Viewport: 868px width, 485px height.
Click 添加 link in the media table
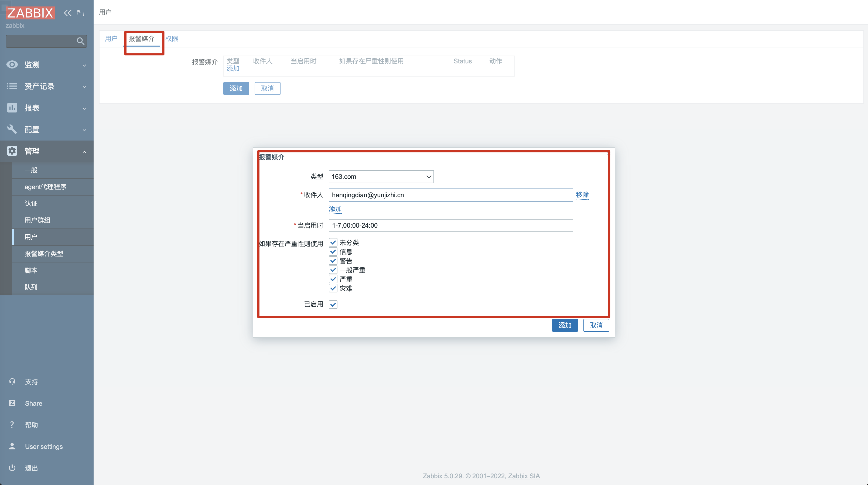(233, 69)
